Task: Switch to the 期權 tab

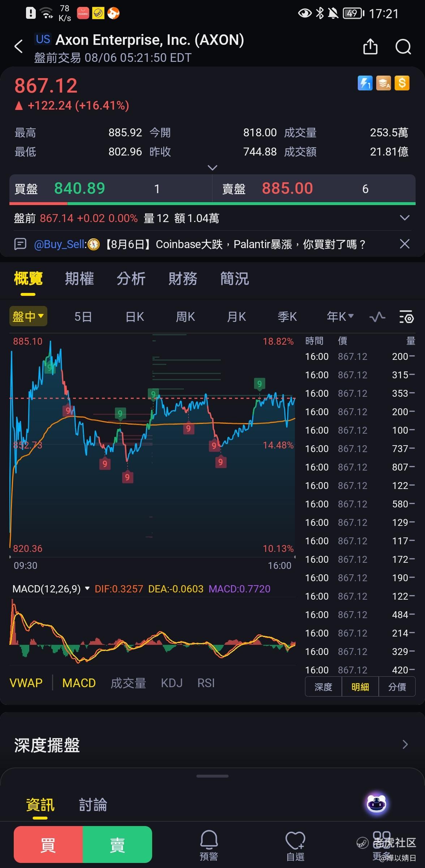Action: tap(80, 279)
